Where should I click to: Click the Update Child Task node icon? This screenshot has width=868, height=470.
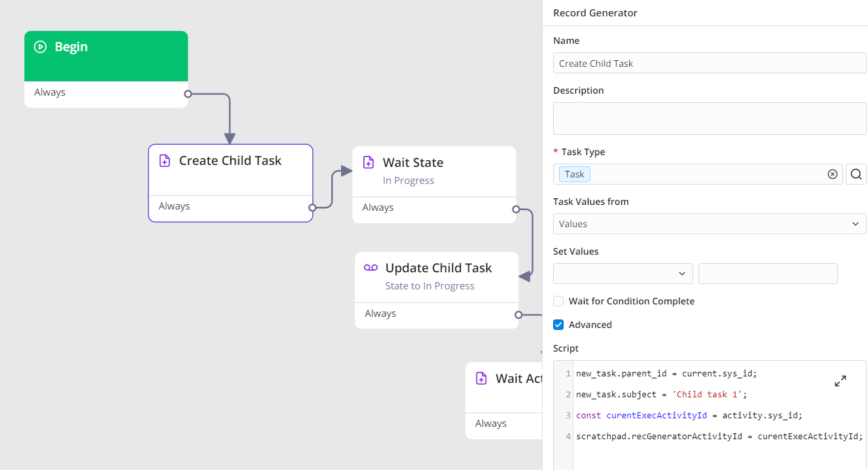pos(371,268)
